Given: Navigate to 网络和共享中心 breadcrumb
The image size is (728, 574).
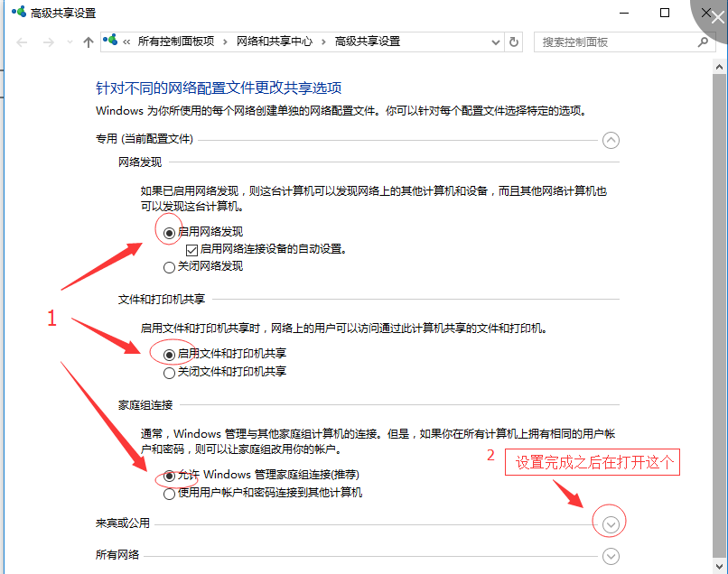Looking at the screenshot, I should pyautogui.click(x=275, y=42).
